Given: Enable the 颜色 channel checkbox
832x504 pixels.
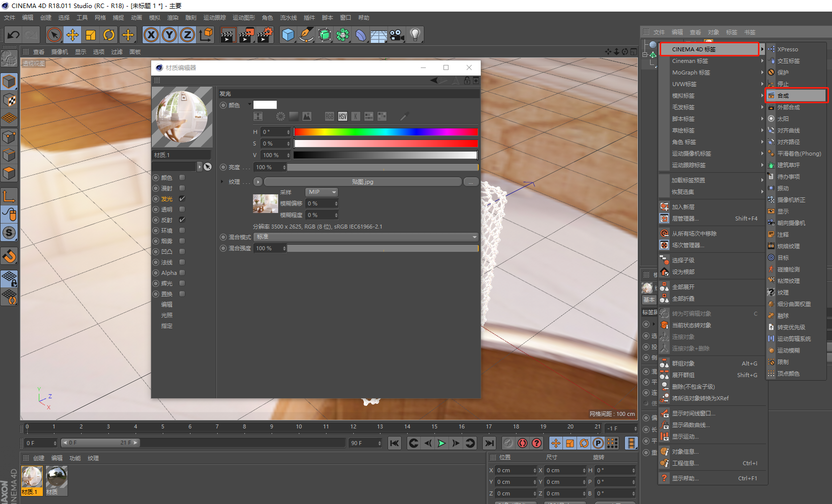Looking at the screenshot, I should click(182, 177).
